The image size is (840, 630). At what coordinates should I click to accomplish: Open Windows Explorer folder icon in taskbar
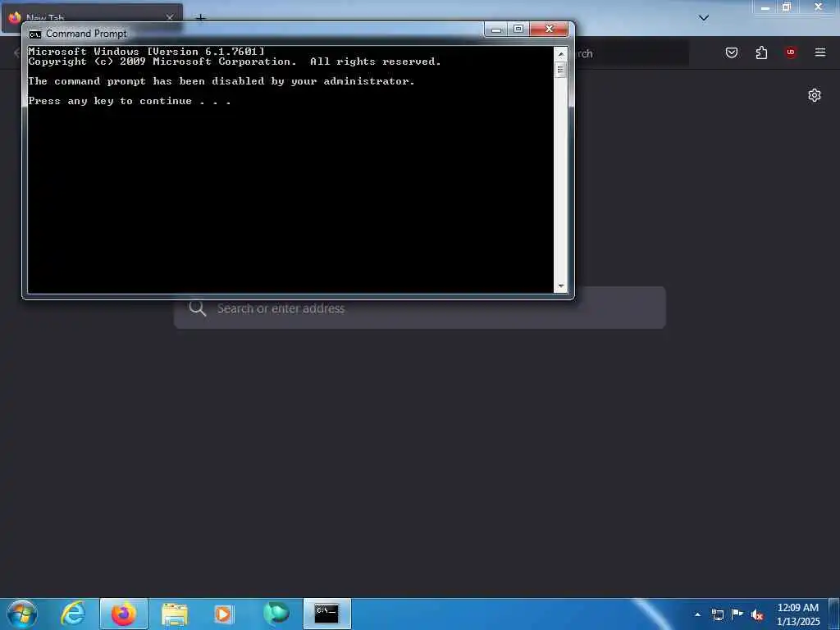(175, 614)
